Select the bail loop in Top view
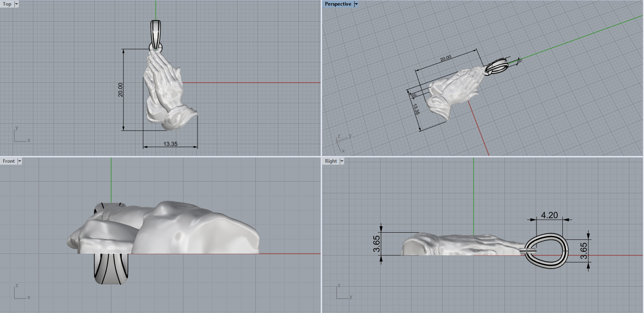Viewport: 644px width, 313px height. (156, 35)
